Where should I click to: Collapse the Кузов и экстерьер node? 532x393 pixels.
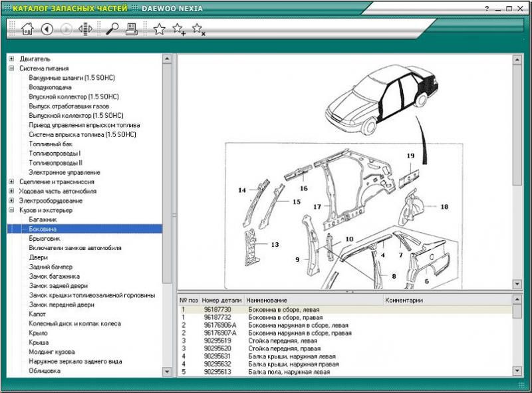pos(11,210)
